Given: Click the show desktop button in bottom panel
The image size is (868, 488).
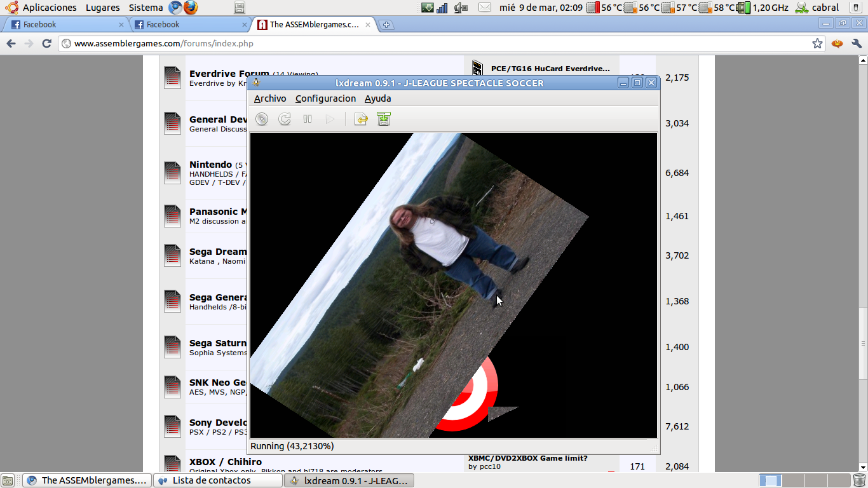Looking at the screenshot, I should [x=8, y=480].
